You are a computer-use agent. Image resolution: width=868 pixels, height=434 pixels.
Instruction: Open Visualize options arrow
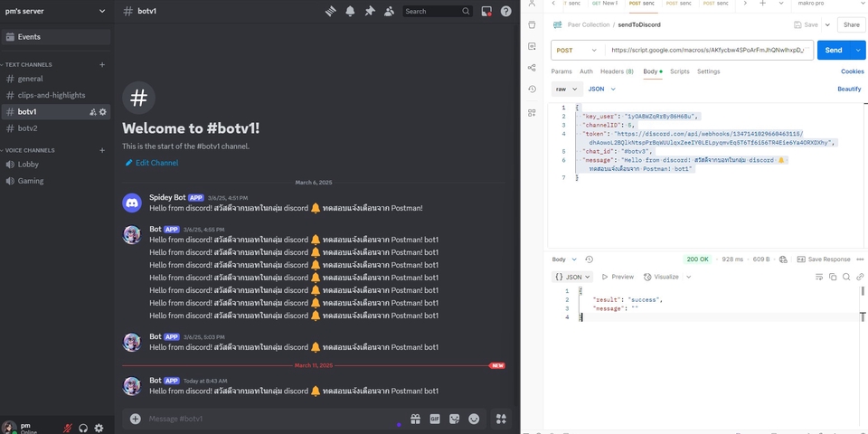[689, 277]
